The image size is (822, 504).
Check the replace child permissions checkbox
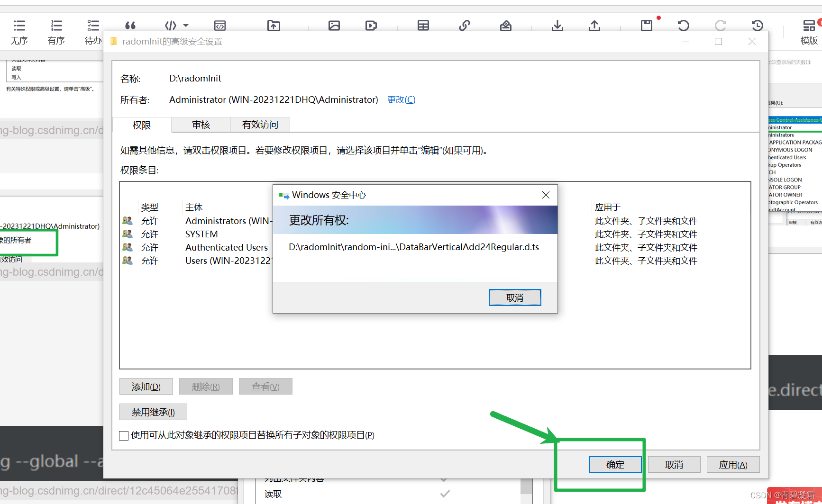(124, 435)
